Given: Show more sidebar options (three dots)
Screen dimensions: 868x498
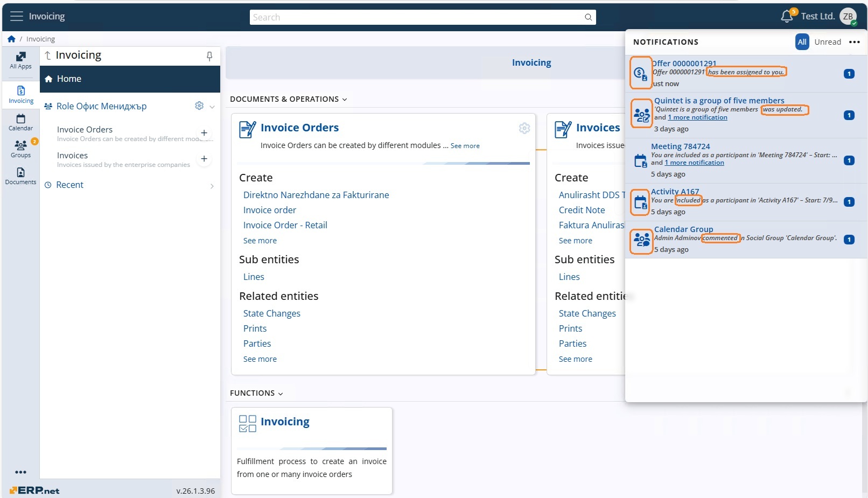Looking at the screenshot, I should click(x=20, y=472).
